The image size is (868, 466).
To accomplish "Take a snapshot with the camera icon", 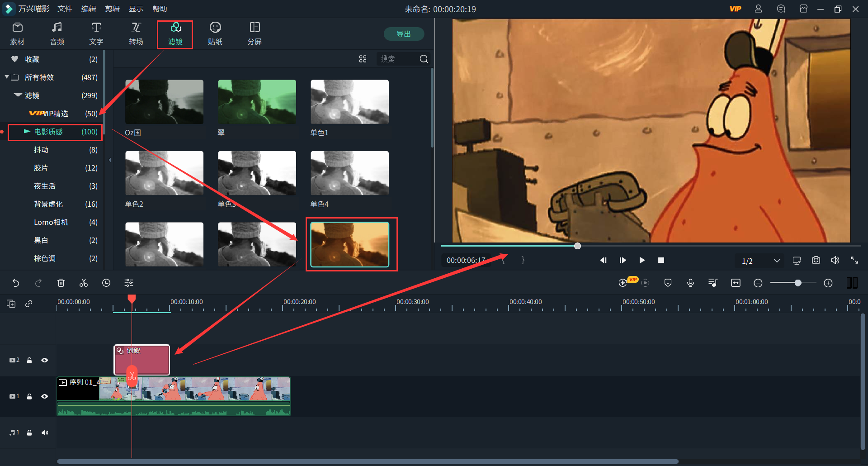I will (816, 260).
